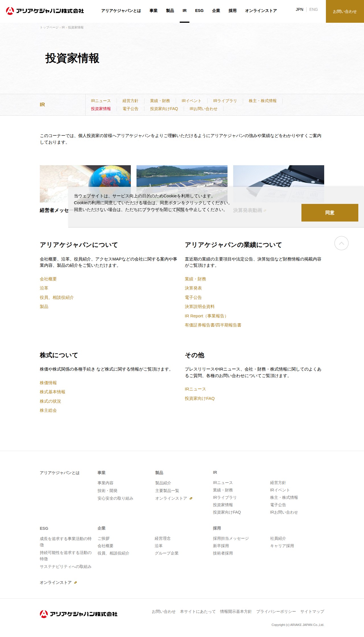Viewport: 364px width, 637px height.
Task: Open 株価情報 link
Action: tap(48, 383)
